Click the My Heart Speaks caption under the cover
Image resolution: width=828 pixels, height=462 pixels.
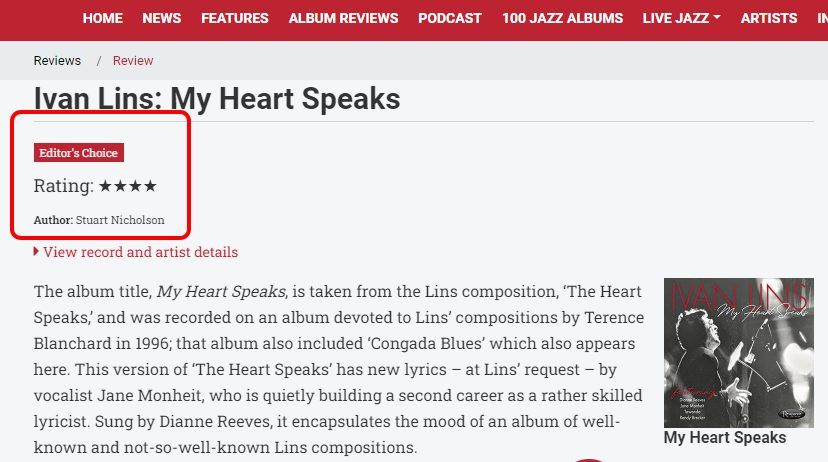(x=724, y=438)
